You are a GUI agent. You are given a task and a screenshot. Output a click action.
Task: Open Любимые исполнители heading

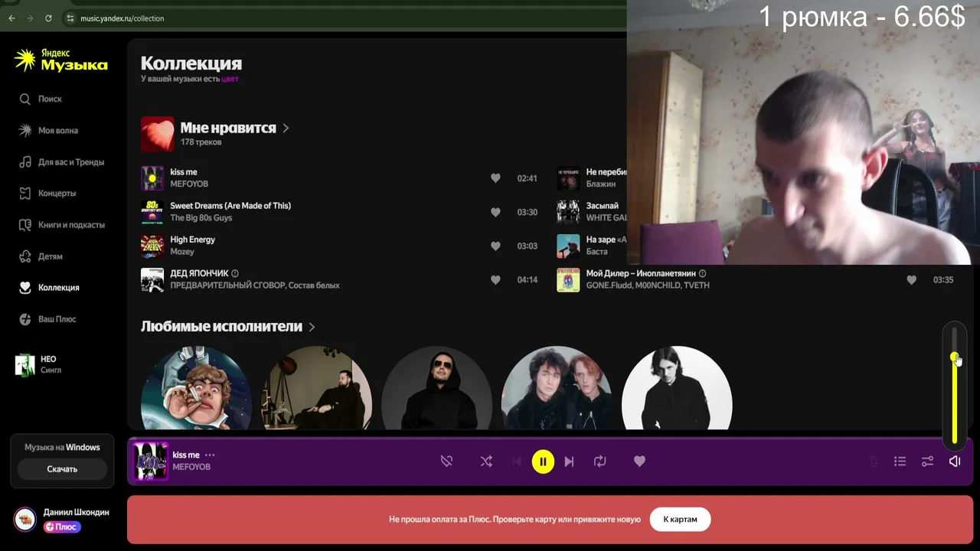221,326
